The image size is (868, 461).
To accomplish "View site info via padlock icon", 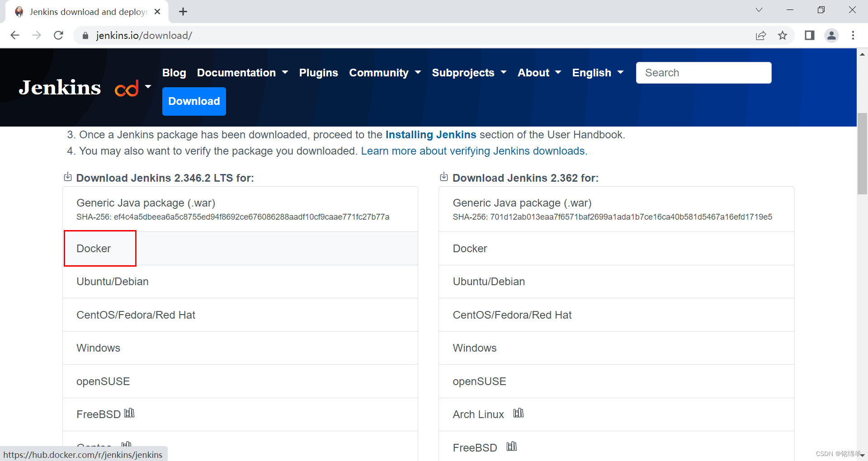I will [x=85, y=35].
